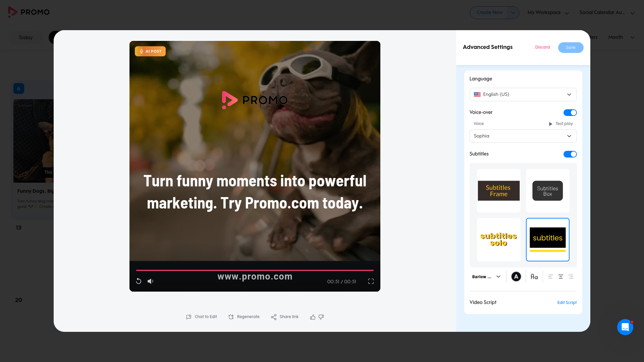Viewport: 644px width, 362px height.
Task: Click the thumbs up feedback icon
Action: point(313,317)
